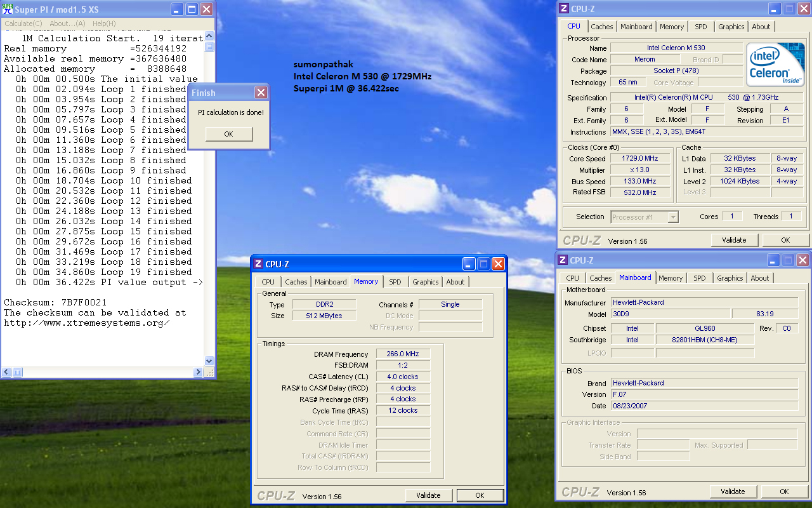Click Super PI horizontal scrollbar left arrow

[x=6, y=372]
